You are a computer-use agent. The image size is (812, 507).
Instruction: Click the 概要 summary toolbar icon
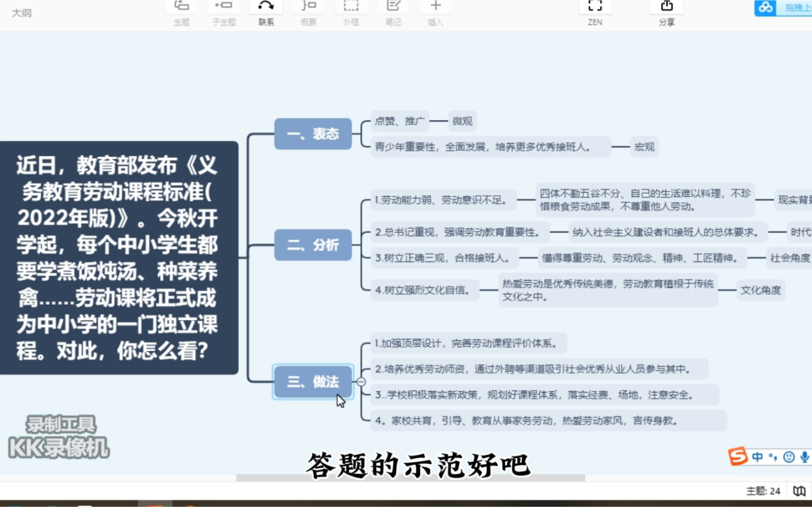[308, 12]
